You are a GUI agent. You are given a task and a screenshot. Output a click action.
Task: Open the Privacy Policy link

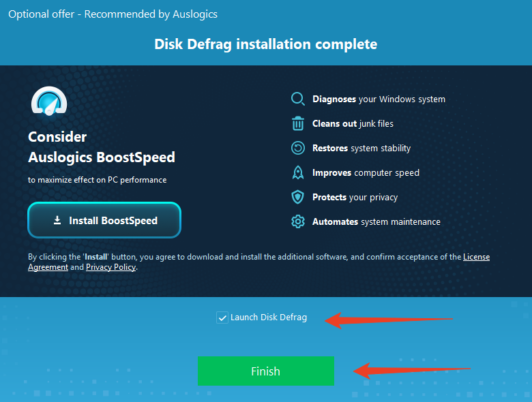point(111,267)
